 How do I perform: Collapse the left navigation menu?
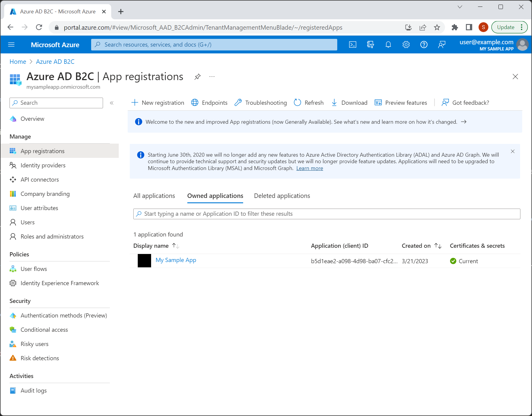(112, 103)
